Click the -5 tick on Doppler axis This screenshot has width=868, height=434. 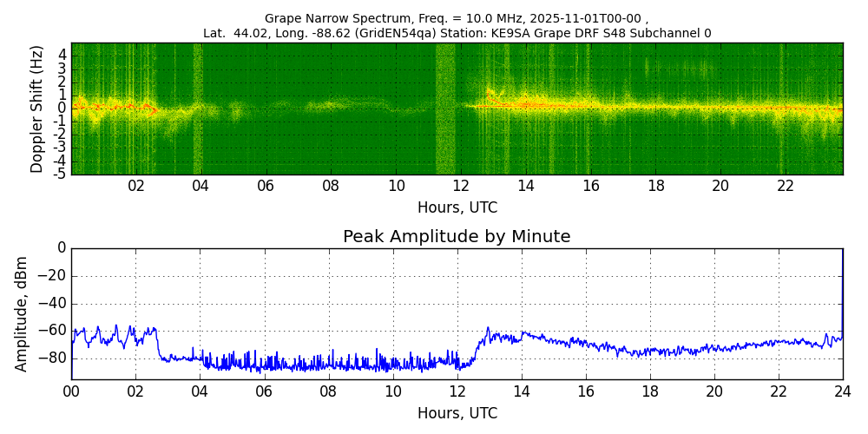tap(62, 174)
